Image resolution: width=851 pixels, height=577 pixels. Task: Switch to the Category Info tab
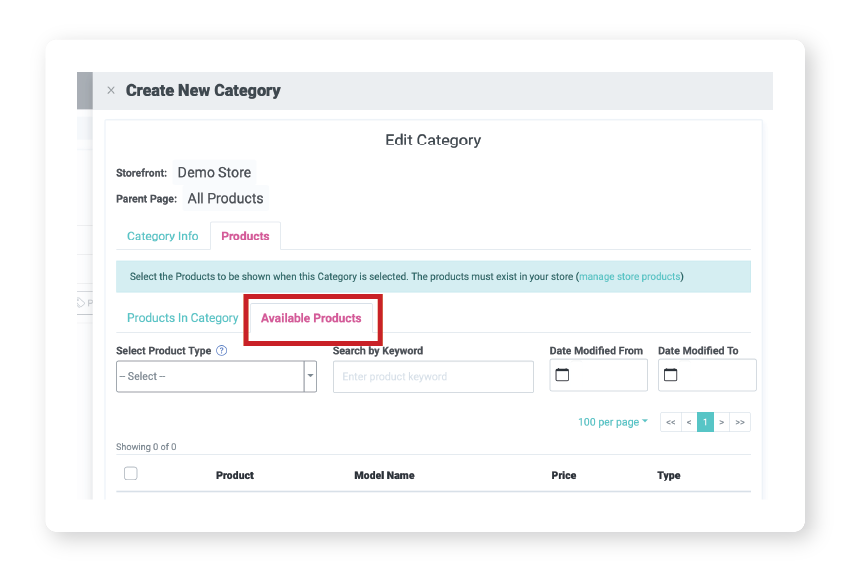tap(163, 236)
